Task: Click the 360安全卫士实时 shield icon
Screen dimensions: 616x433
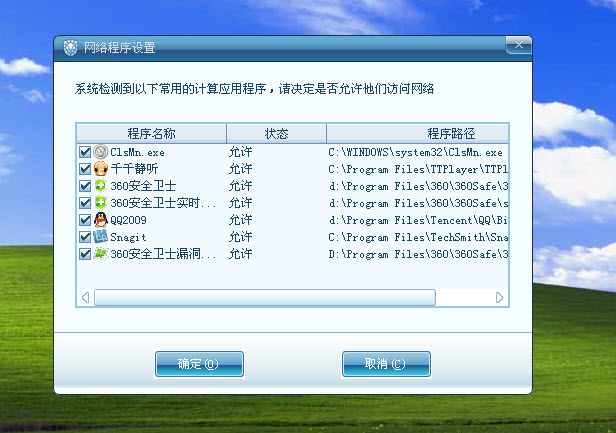Action: 101,203
